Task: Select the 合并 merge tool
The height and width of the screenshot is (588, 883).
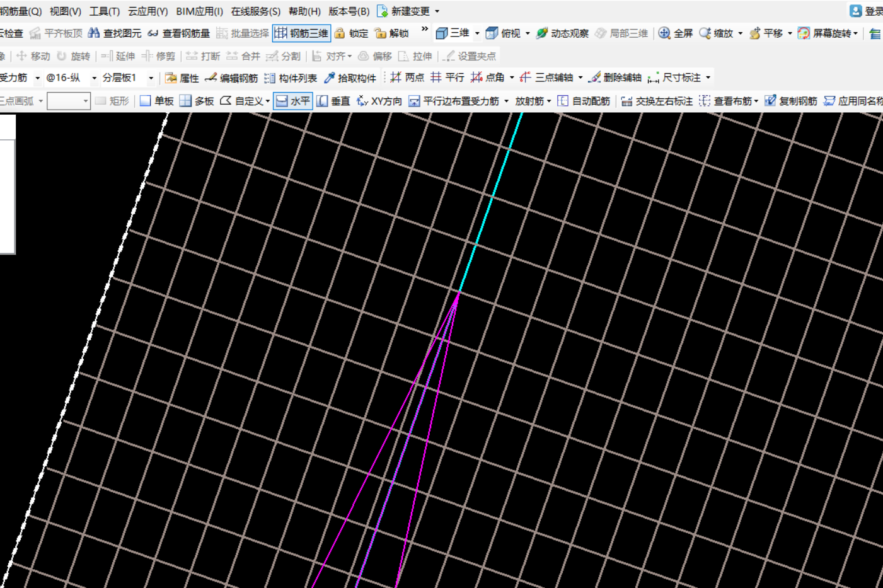Action: tap(243, 56)
